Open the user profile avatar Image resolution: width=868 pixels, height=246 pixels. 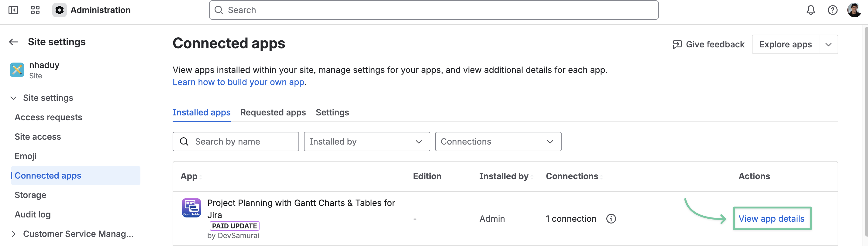(854, 10)
